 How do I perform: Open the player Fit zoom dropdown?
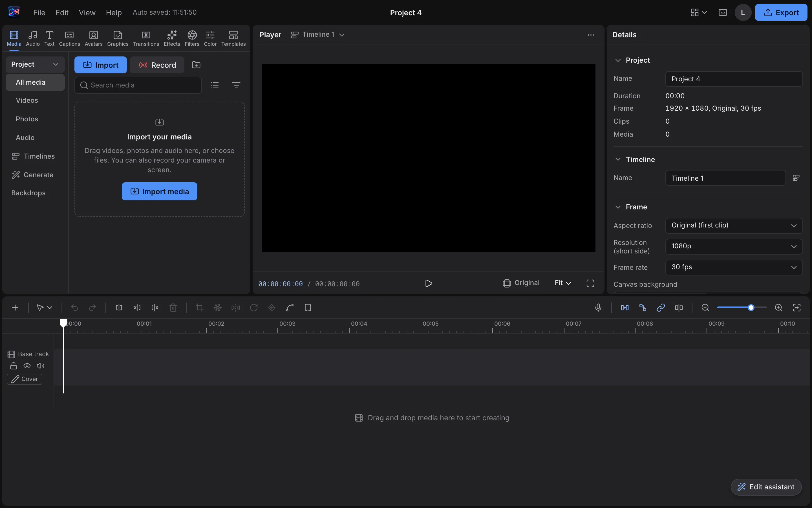[563, 283]
